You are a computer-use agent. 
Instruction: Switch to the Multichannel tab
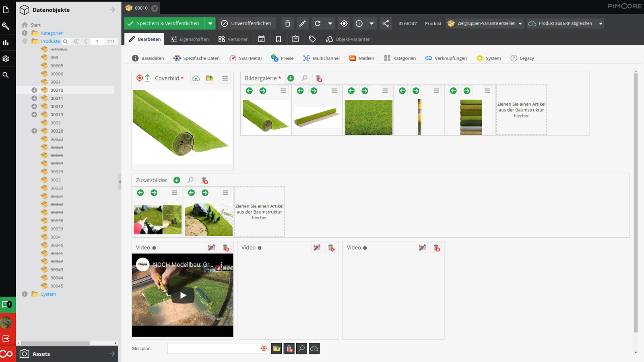coord(321,58)
